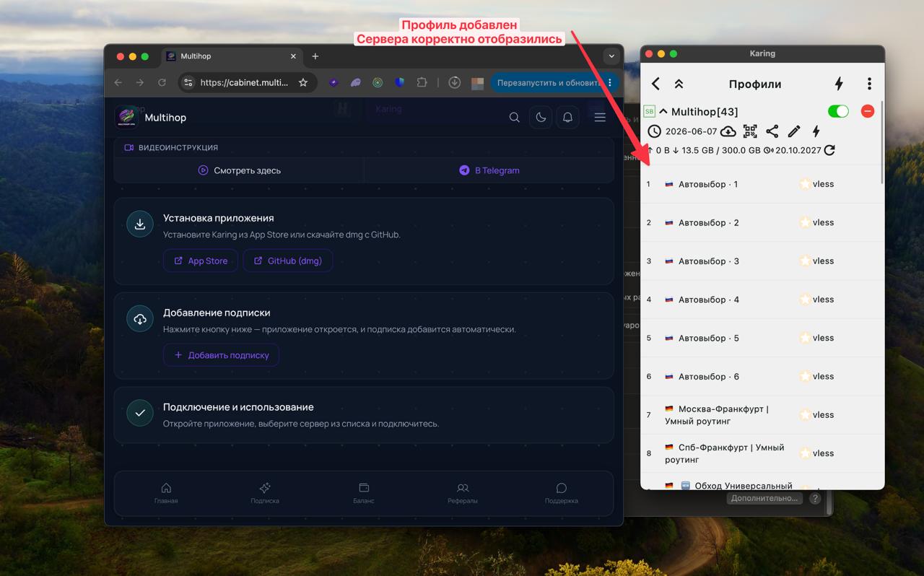Screen dimensions: 924x576
Task: Click the traffic usage text 13.5 GB / 300.0 GB
Action: pyautogui.click(x=721, y=150)
